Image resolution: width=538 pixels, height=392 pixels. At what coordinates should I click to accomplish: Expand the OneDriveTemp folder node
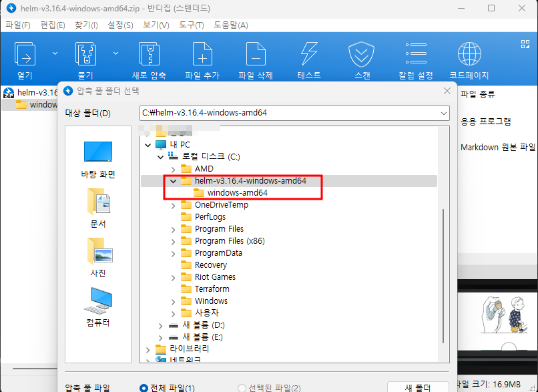174,205
